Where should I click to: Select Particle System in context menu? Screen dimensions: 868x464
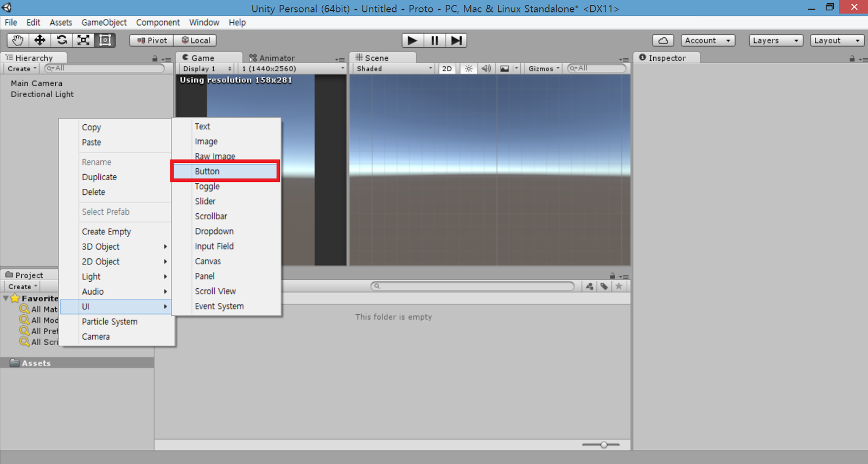pyautogui.click(x=116, y=321)
